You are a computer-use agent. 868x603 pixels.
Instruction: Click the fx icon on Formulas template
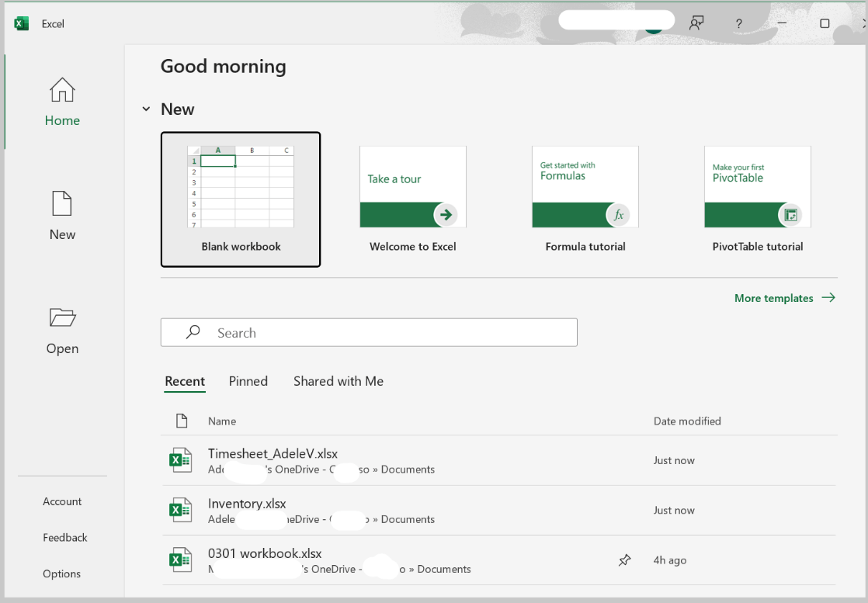[618, 215]
